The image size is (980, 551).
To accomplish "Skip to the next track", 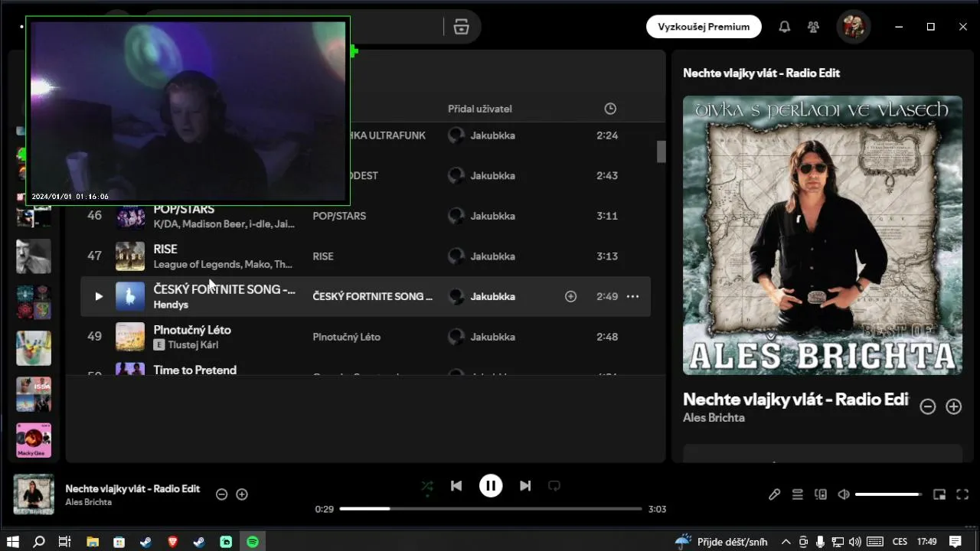I will (x=525, y=486).
